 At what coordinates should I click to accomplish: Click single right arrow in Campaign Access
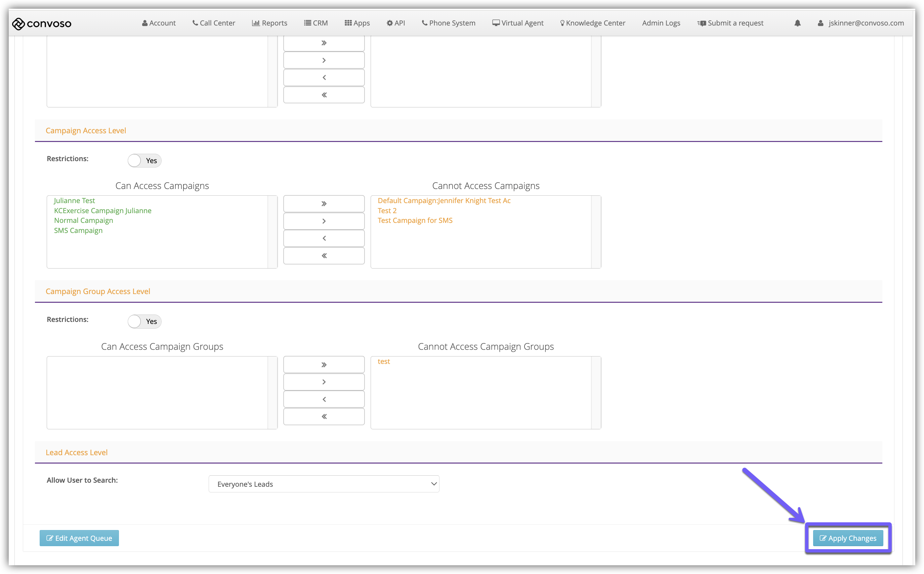point(324,221)
